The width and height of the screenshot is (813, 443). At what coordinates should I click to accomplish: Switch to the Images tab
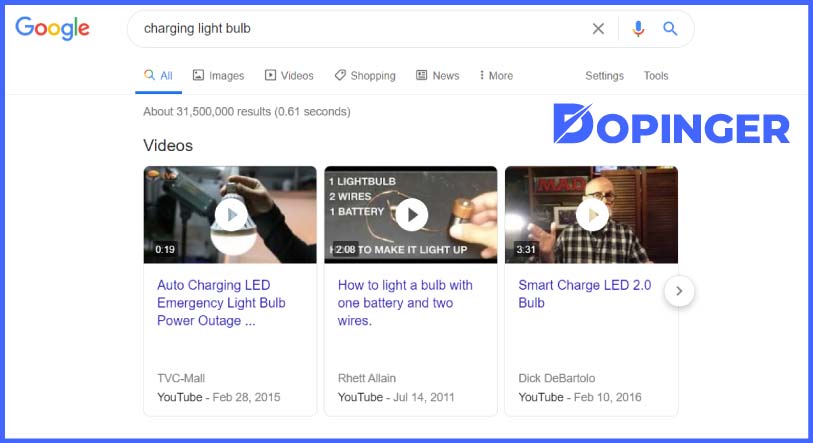coord(218,76)
